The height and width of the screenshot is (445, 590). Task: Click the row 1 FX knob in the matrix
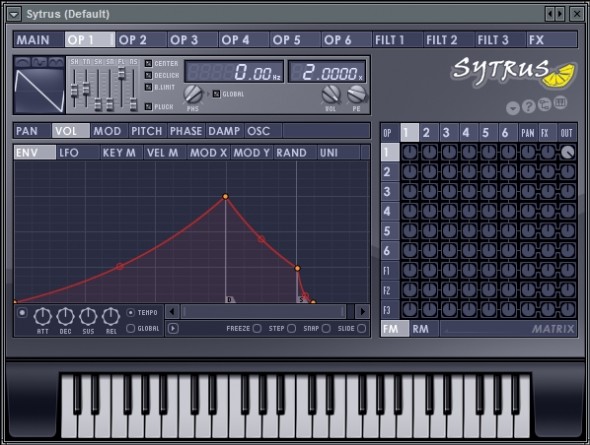coord(547,152)
